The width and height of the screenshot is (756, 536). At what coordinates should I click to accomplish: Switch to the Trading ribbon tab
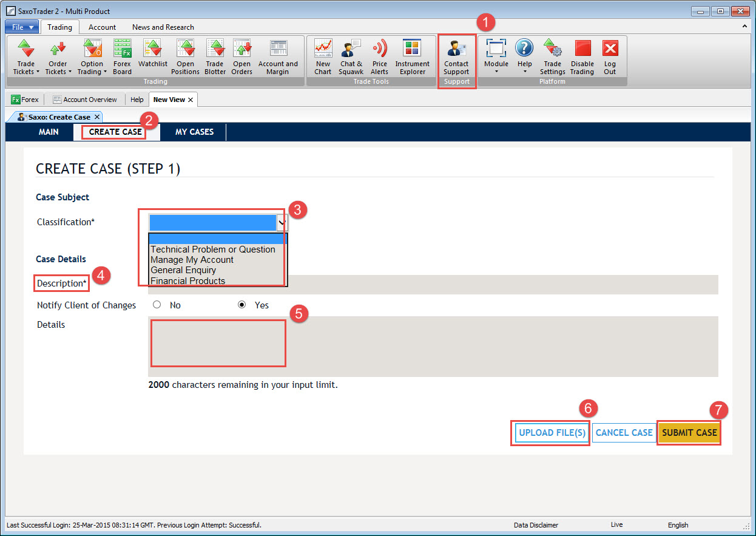point(59,27)
